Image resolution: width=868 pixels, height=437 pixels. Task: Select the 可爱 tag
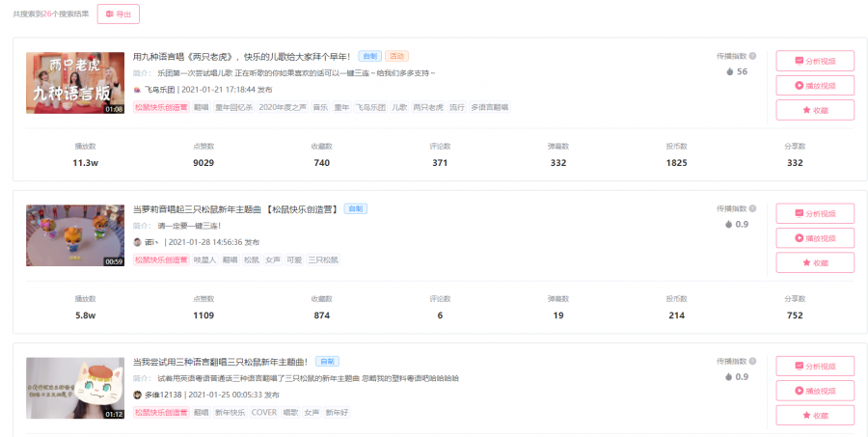(294, 259)
